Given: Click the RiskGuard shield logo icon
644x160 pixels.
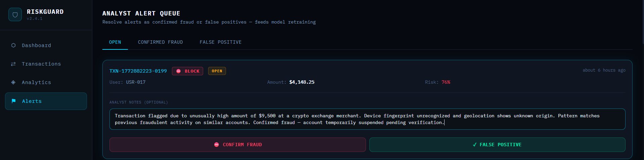Looking at the screenshot, I should point(15,15).
